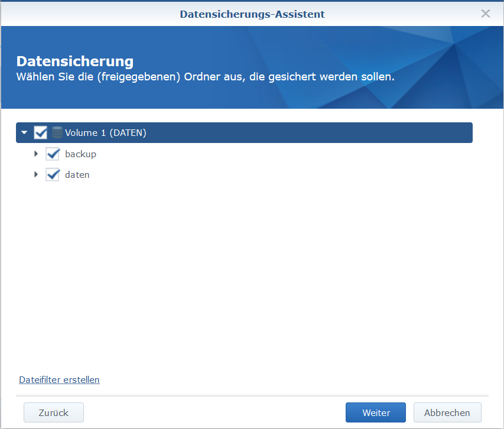Collapse the Volume 1 (DATEN) tree
Screen dimensions: 504x429
tap(24, 132)
